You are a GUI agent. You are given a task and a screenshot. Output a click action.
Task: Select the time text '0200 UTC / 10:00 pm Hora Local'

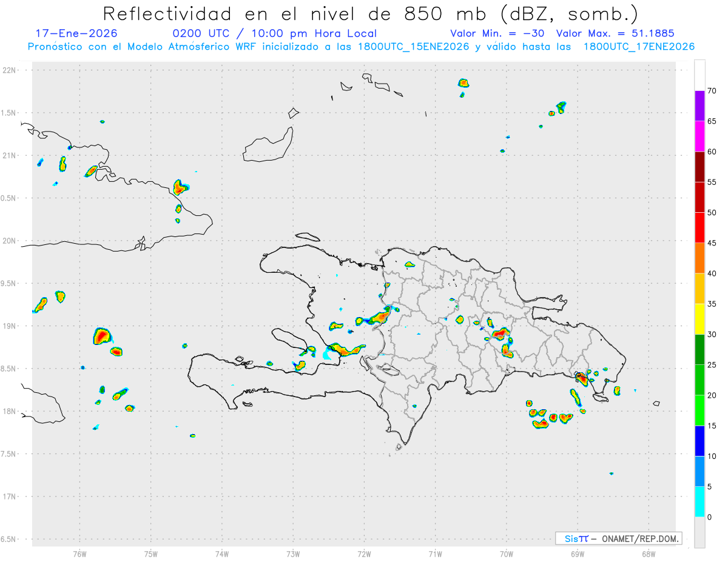[x=275, y=34]
